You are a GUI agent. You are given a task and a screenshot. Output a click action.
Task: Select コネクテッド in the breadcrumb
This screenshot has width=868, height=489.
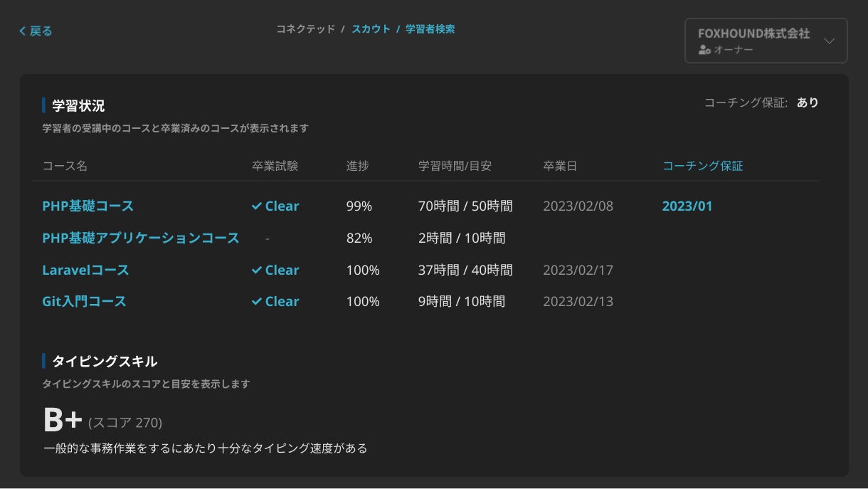point(305,29)
